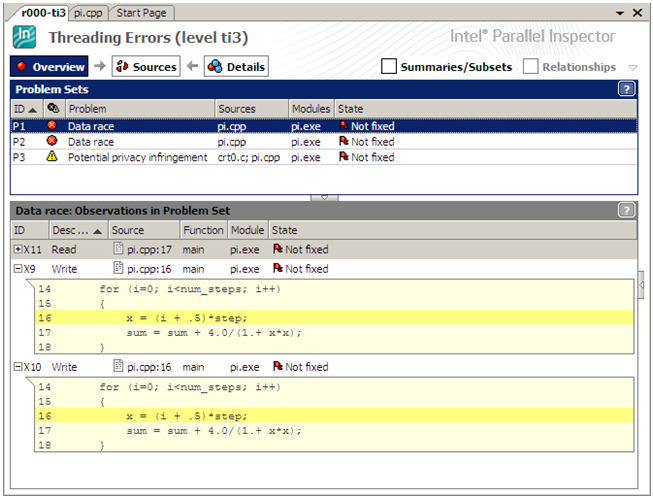
Task: Open help for the Problem Sets panel
Action: tap(626, 89)
